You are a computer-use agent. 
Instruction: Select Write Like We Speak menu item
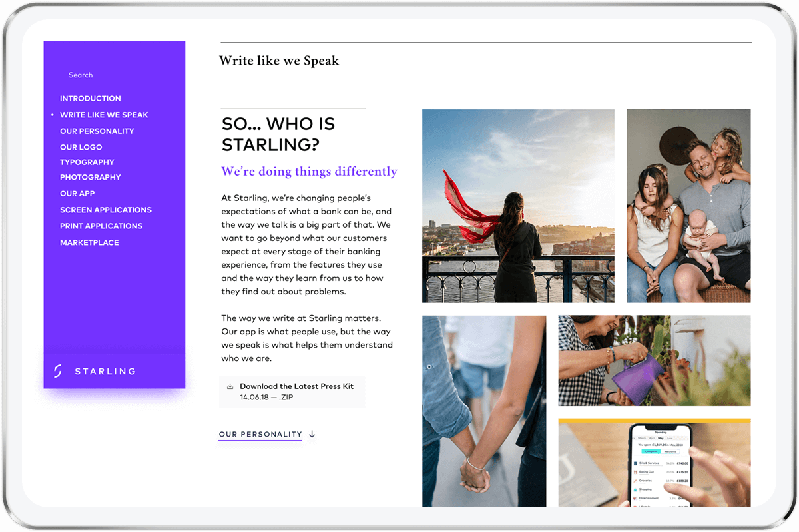(x=104, y=115)
